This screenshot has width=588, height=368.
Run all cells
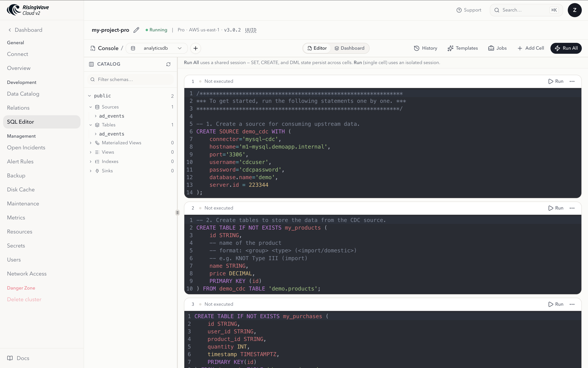566,48
